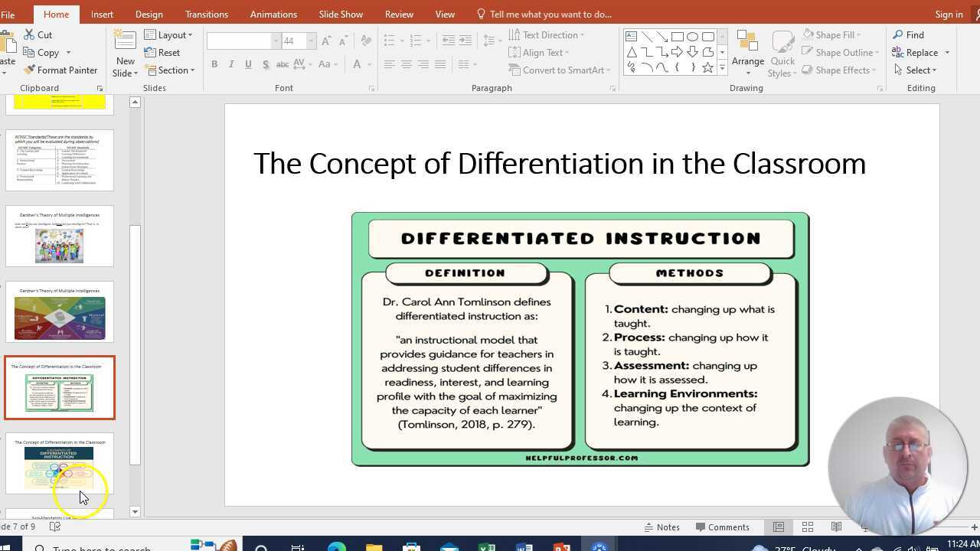Switch to Slide Sorter view icon
Image resolution: width=980 pixels, height=551 pixels.
tap(807, 527)
